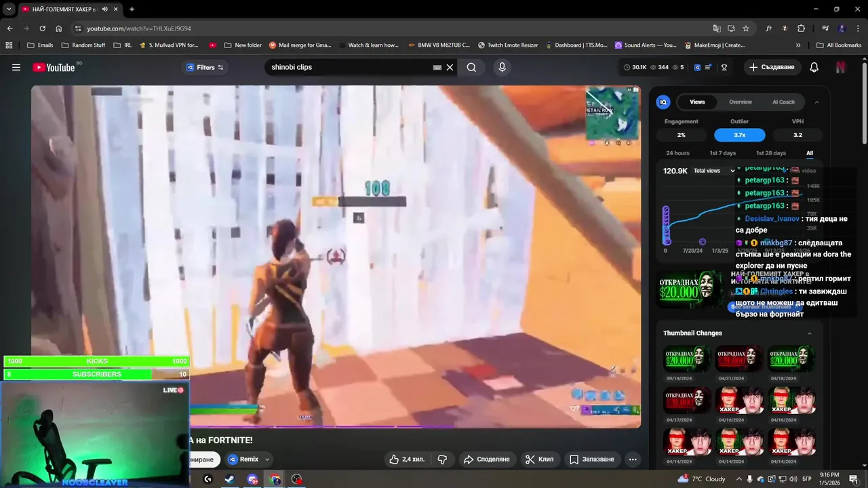Open the on-screen keyboard icon in search box
This screenshot has height=488, width=868.
(x=437, y=67)
